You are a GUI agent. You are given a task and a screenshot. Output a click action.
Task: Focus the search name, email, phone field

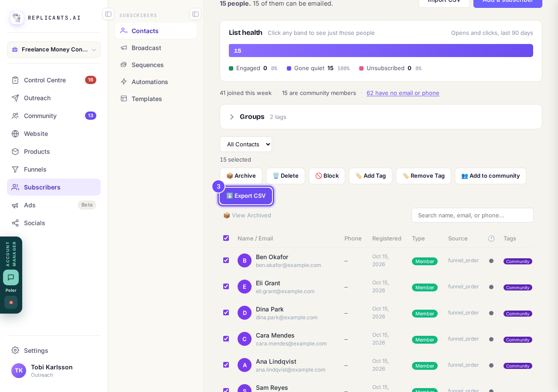tap(473, 215)
